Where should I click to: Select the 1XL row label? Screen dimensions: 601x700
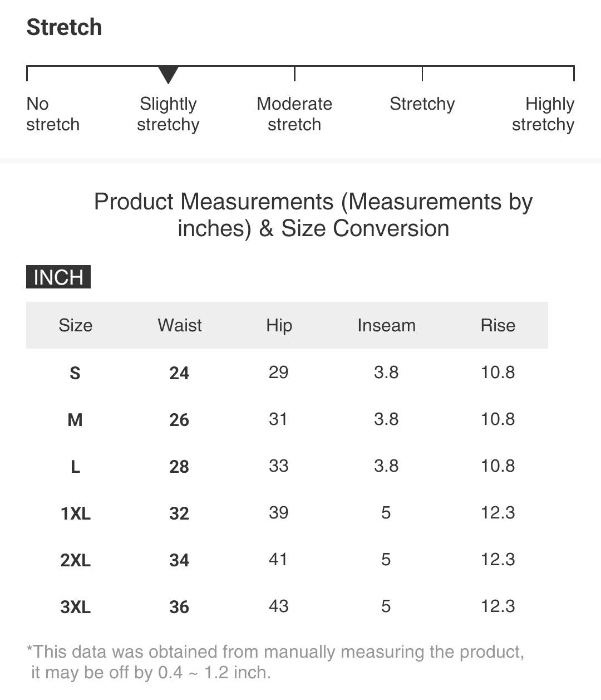(76, 513)
